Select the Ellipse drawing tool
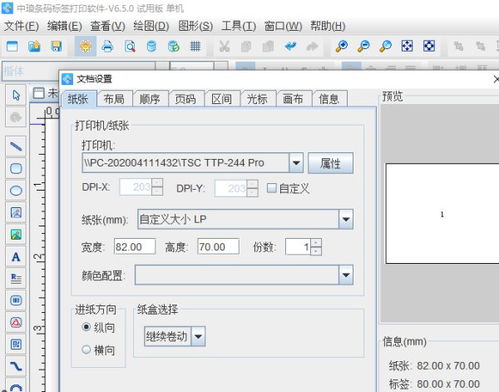The width and height of the screenshot is (499, 392). click(x=16, y=190)
